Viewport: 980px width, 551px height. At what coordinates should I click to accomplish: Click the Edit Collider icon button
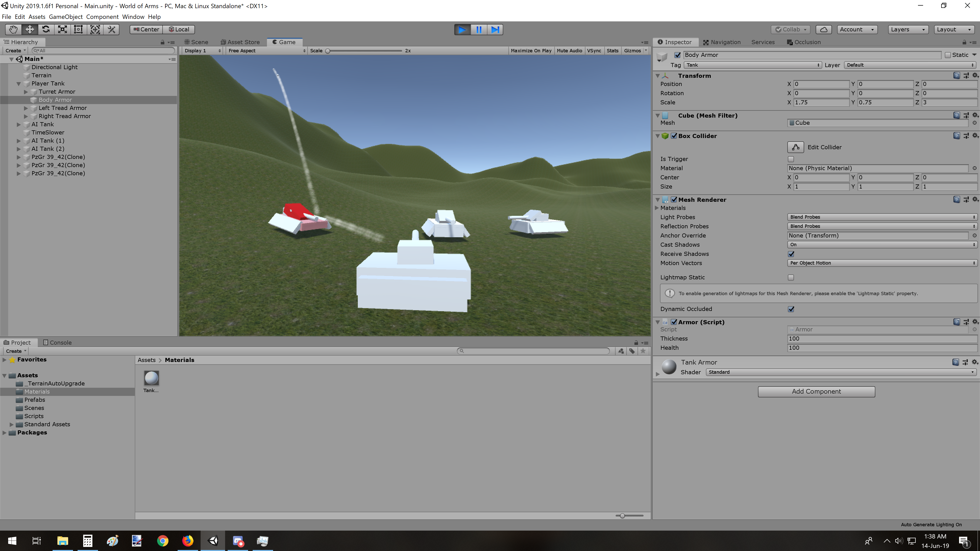point(795,147)
